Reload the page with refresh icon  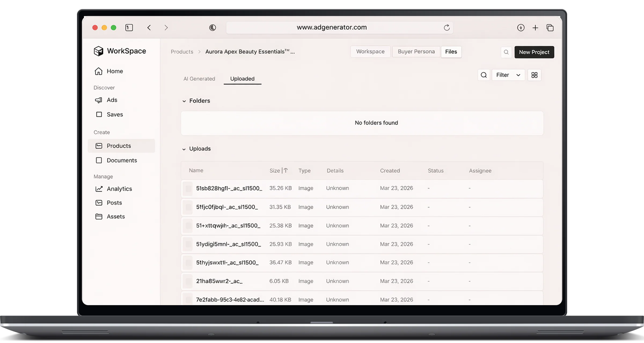[x=447, y=28]
